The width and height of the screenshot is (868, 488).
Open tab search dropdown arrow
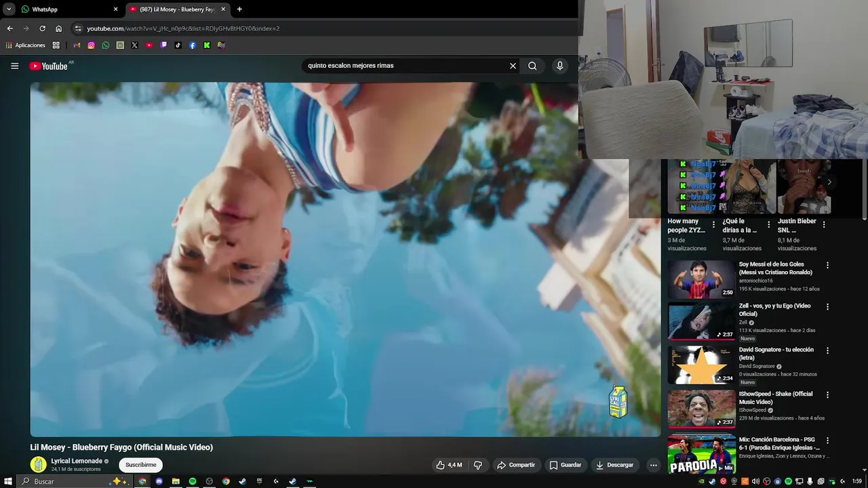9,9
